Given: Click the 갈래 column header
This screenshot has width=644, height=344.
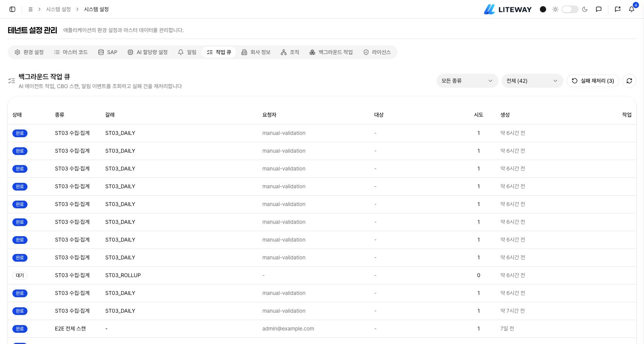Looking at the screenshot, I should pos(110,115).
